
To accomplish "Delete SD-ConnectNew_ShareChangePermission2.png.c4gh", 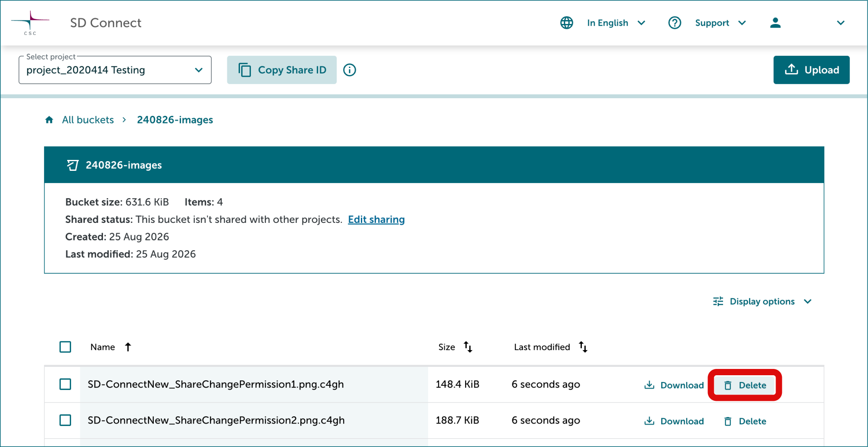I will [745, 421].
